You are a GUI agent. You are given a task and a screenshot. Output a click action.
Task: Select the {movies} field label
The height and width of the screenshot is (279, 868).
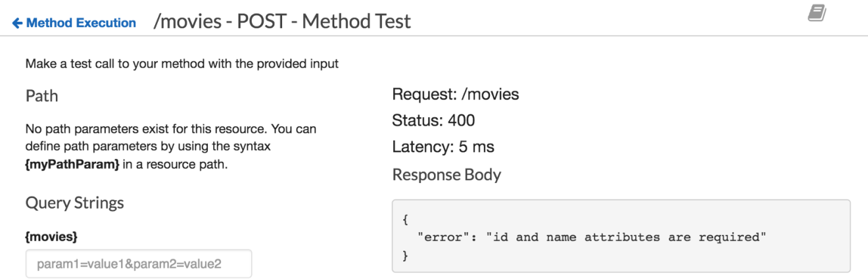pos(51,236)
